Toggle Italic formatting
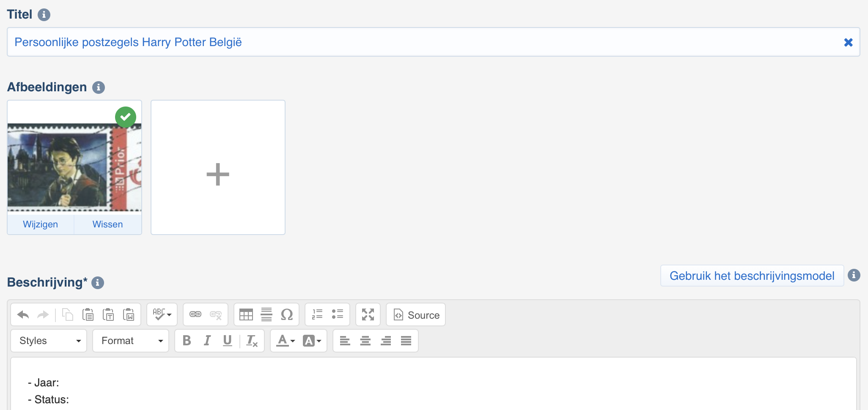This screenshot has width=868, height=410. [207, 341]
